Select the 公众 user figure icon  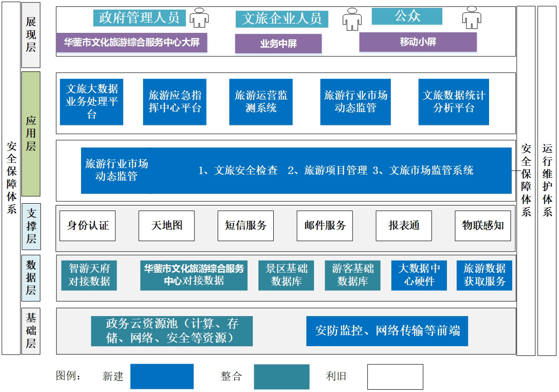point(472,18)
